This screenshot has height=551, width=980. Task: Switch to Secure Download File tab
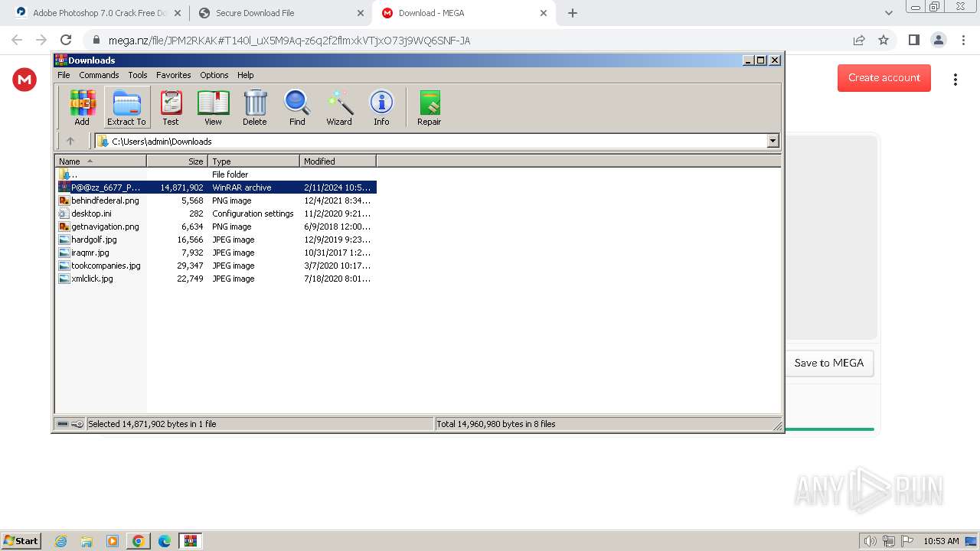coord(280,13)
